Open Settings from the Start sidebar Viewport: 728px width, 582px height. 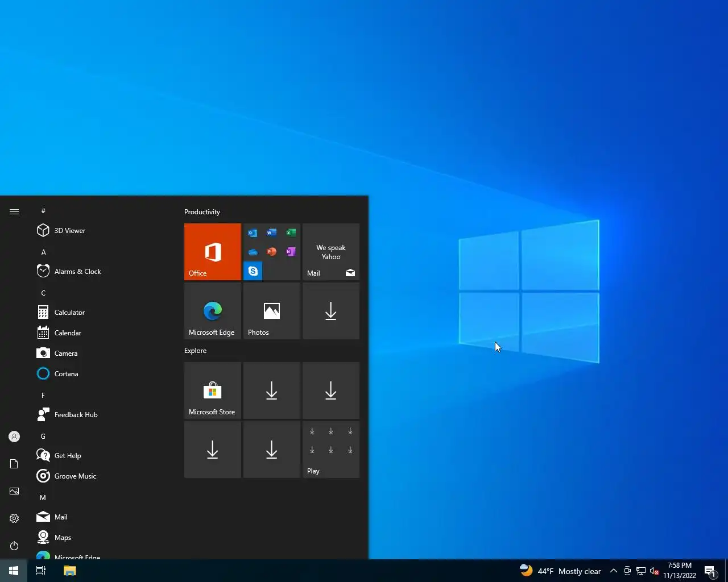[14, 518]
